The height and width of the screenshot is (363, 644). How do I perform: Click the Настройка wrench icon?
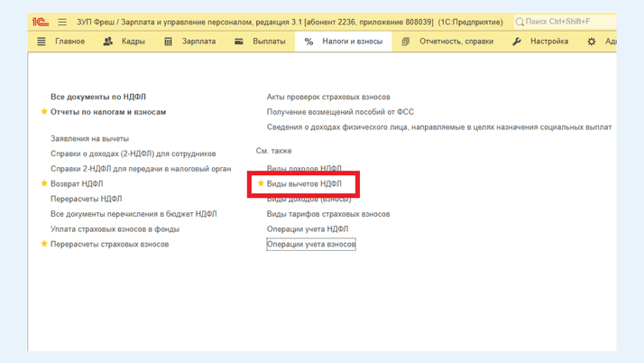coord(517,42)
